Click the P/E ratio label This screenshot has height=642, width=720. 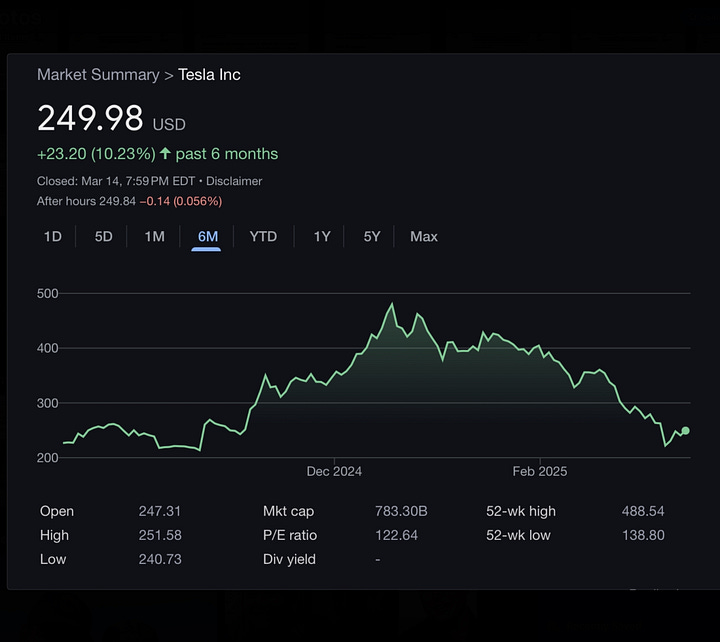(290, 535)
